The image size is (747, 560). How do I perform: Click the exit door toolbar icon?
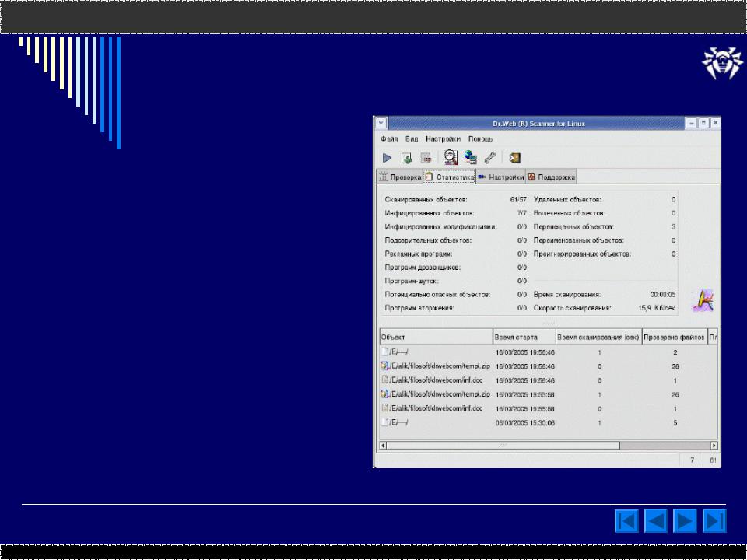(514, 158)
